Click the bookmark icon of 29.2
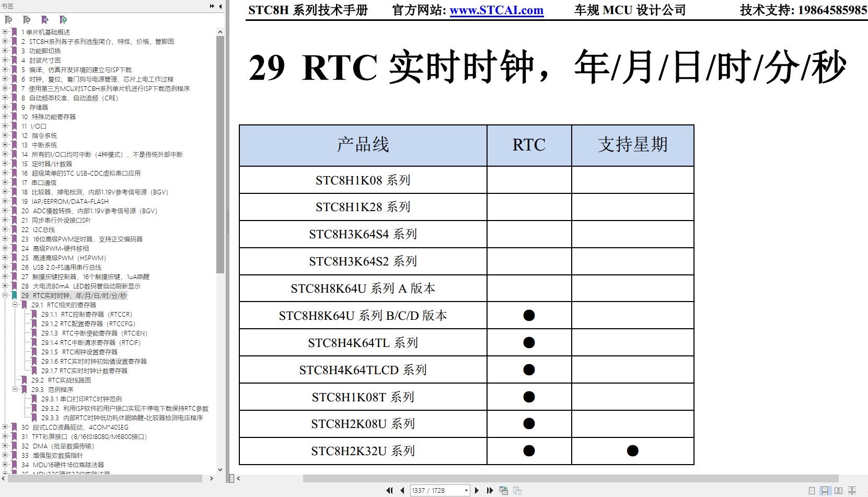This screenshot has height=497, width=868. pos(24,380)
